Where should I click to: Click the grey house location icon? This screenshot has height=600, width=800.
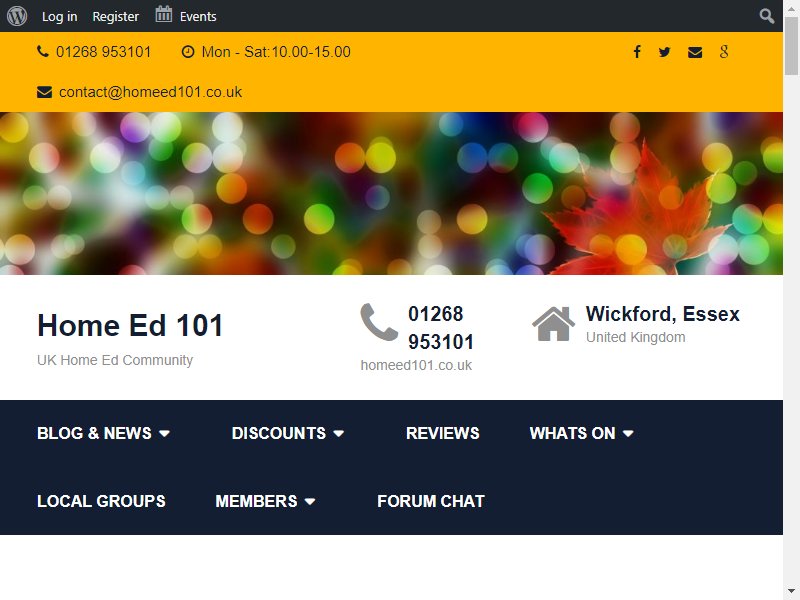coord(554,323)
